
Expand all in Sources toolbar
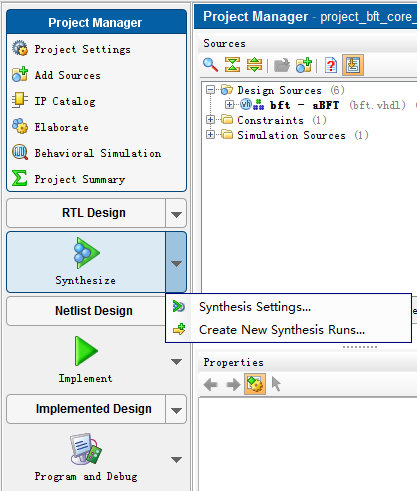254,65
